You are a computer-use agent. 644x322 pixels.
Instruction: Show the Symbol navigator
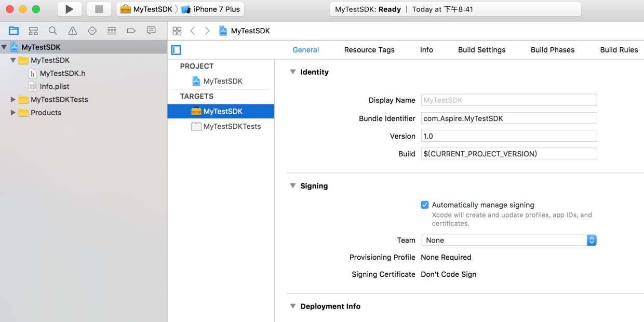[x=33, y=31]
